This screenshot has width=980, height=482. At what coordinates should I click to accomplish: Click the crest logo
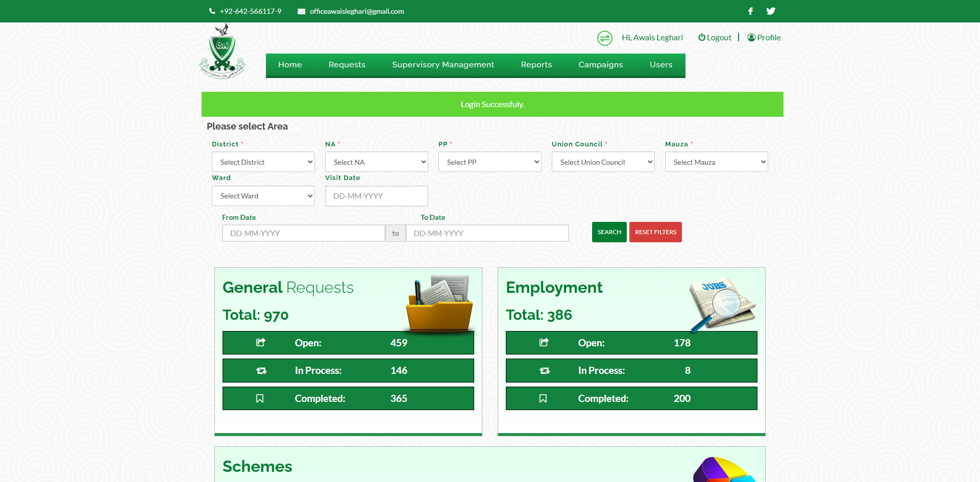pos(222,51)
